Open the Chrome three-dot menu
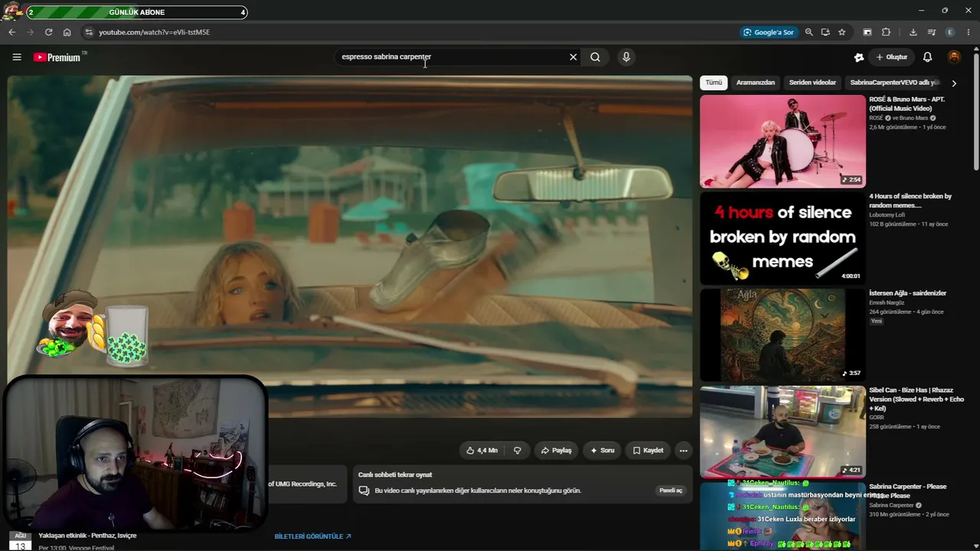Viewport: 980px width, 551px height. click(x=969, y=32)
